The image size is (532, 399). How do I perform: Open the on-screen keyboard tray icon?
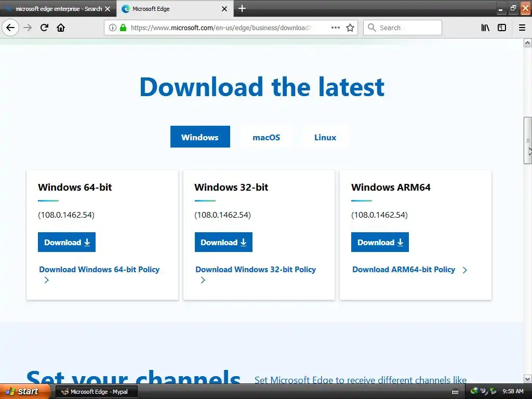[x=455, y=392]
